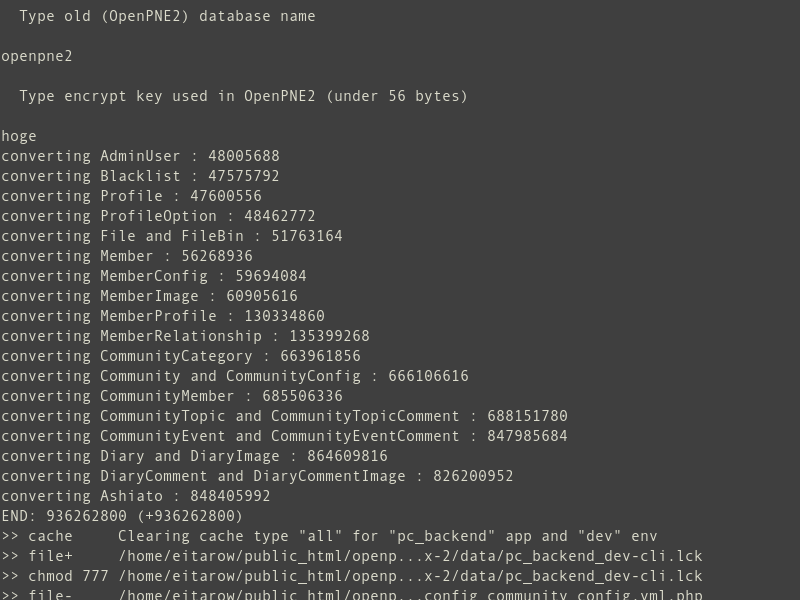Click the 'hoge' encrypt key line
Viewport: 800px width, 600px height.
click(19, 136)
